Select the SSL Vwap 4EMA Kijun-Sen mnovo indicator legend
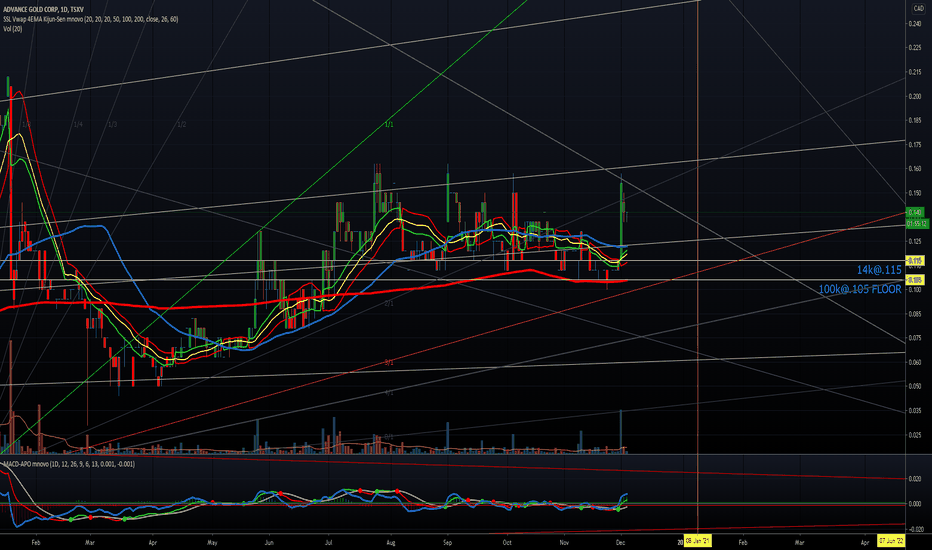Image resolution: width=932 pixels, height=550 pixels. click(x=90, y=20)
